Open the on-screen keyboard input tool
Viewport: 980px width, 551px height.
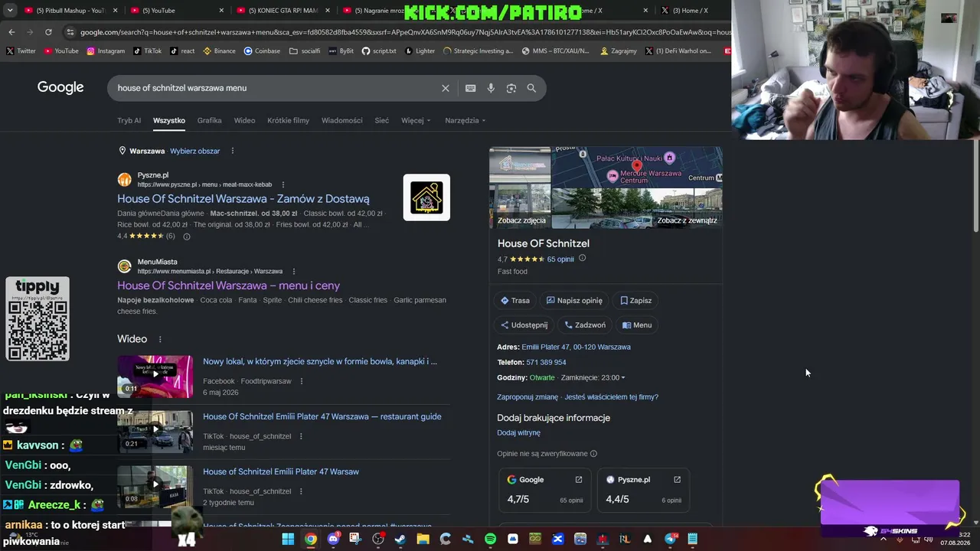pos(471,88)
